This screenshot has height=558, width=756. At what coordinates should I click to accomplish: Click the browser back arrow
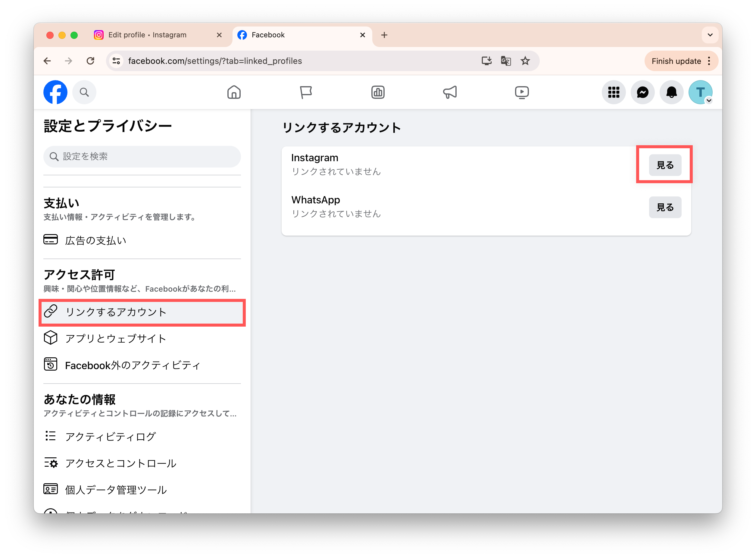tap(47, 61)
